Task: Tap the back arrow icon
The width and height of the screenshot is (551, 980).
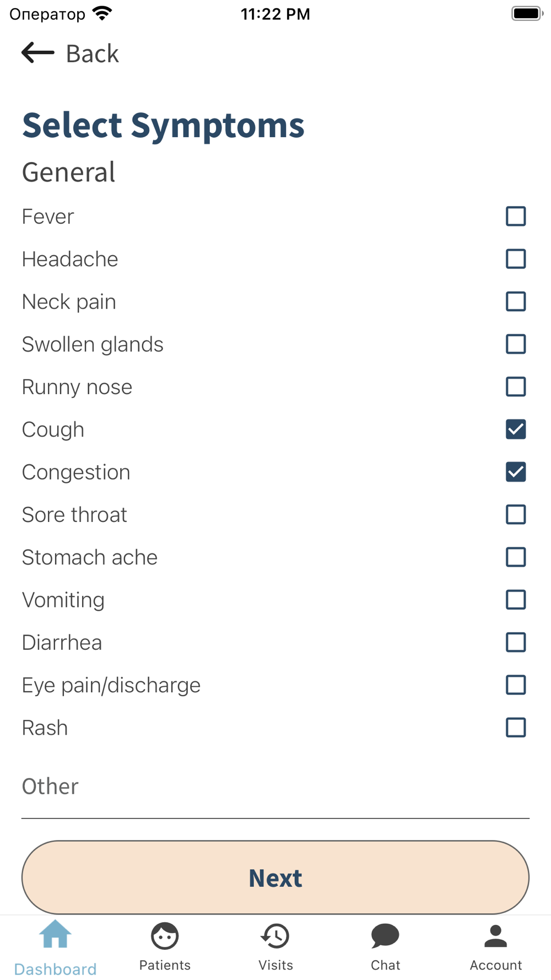Action: [x=37, y=53]
